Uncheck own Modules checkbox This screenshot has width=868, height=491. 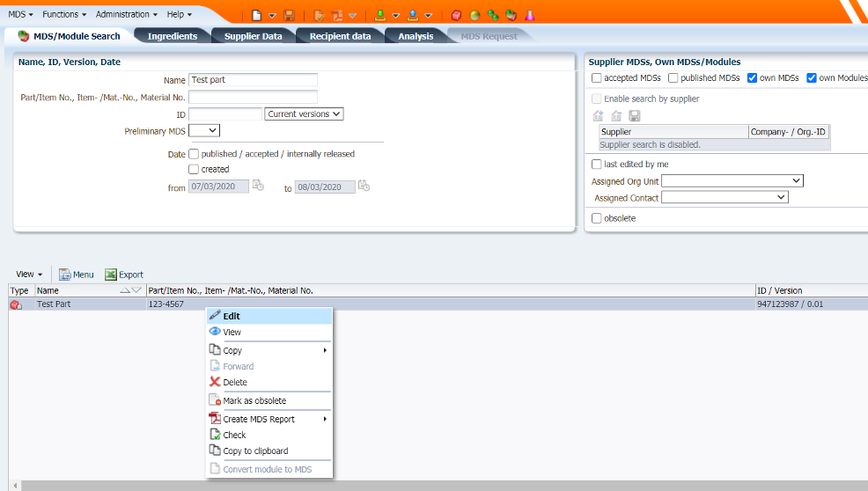(812, 78)
